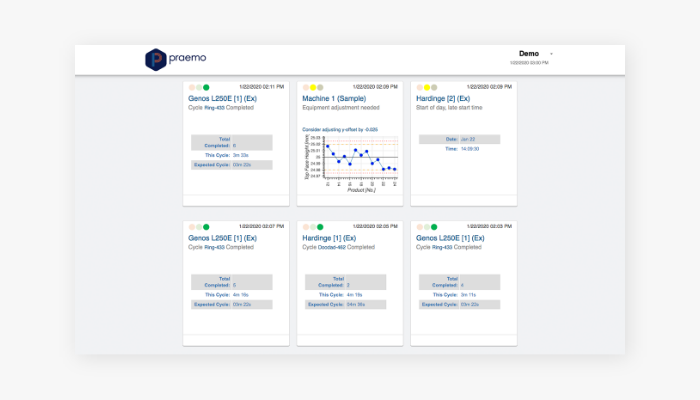Click green status dot on 02:11 PM Genos card
700x400 pixels.
(206, 88)
